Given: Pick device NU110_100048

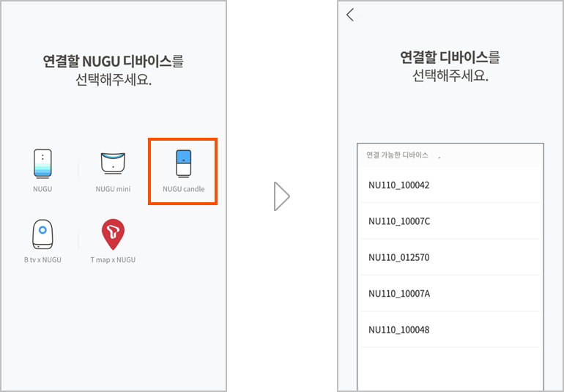Looking at the screenshot, I should coord(450,330).
